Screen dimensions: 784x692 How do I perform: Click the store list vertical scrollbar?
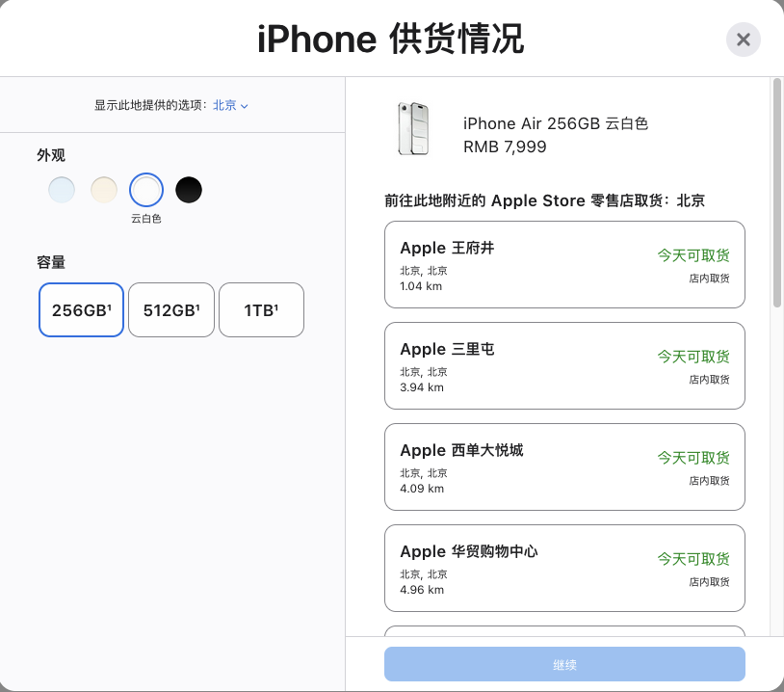click(x=776, y=193)
